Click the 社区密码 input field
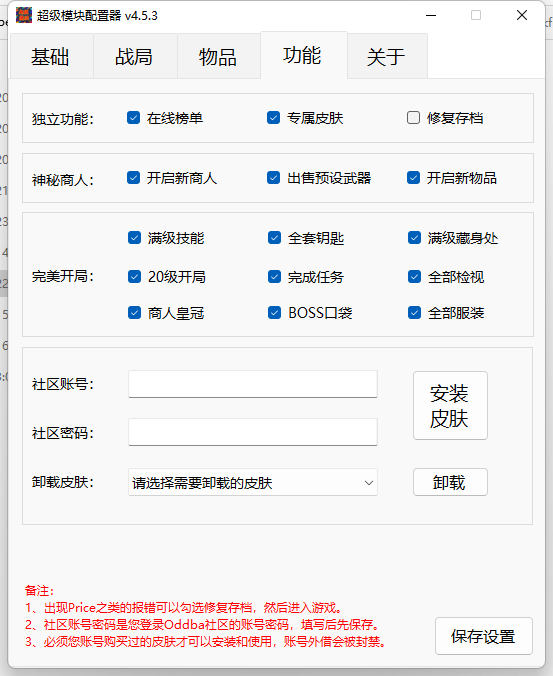Viewport: 553px width, 676px height. pyautogui.click(x=253, y=432)
